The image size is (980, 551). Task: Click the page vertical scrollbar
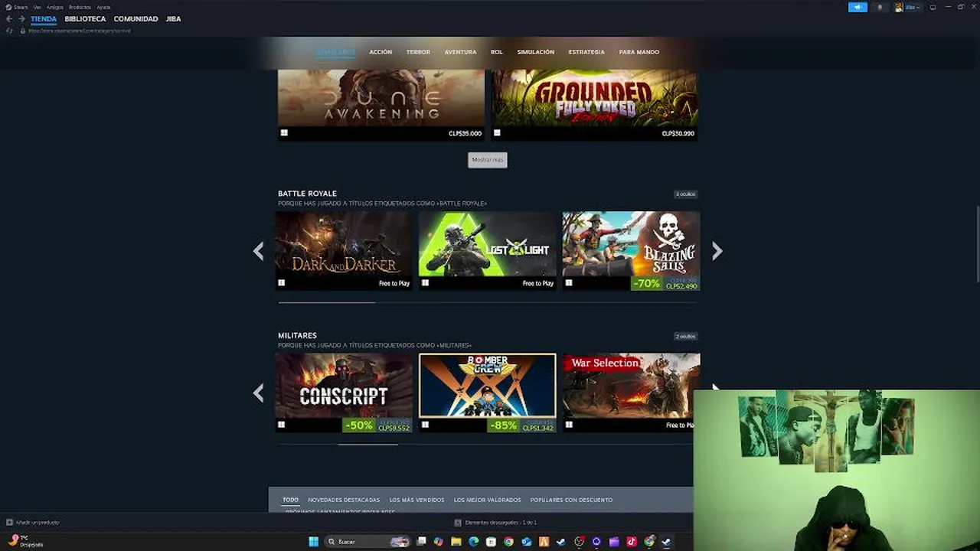pos(977,245)
